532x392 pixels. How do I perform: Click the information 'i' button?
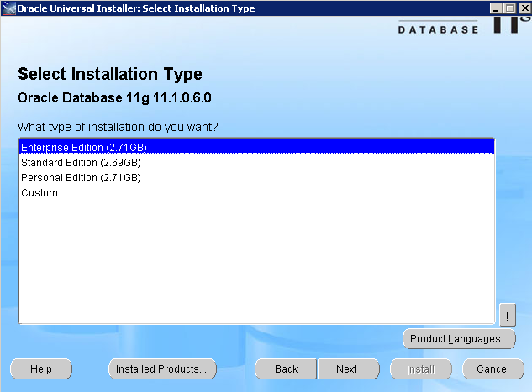[x=508, y=315]
